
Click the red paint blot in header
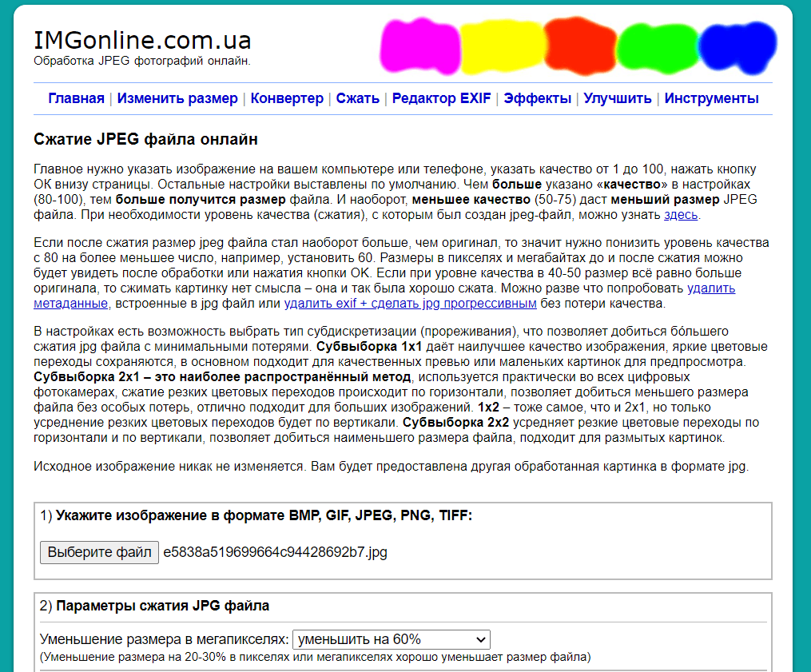pos(579,46)
